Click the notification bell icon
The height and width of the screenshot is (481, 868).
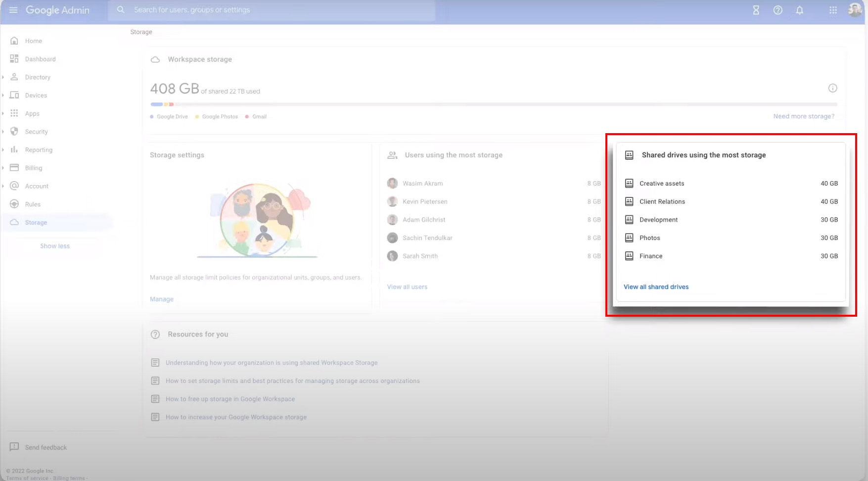click(x=800, y=10)
